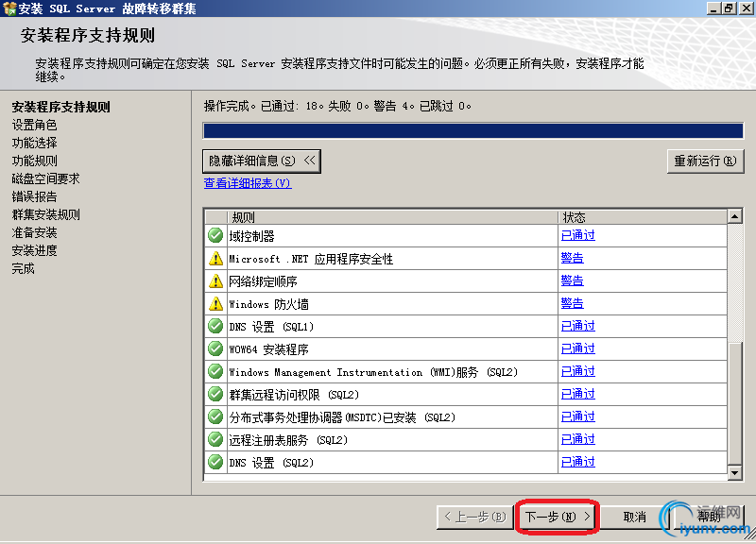The height and width of the screenshot is (544, 756).
Task: Click the warning icon beside Windows 防火墙
Action: click(215, 303)
